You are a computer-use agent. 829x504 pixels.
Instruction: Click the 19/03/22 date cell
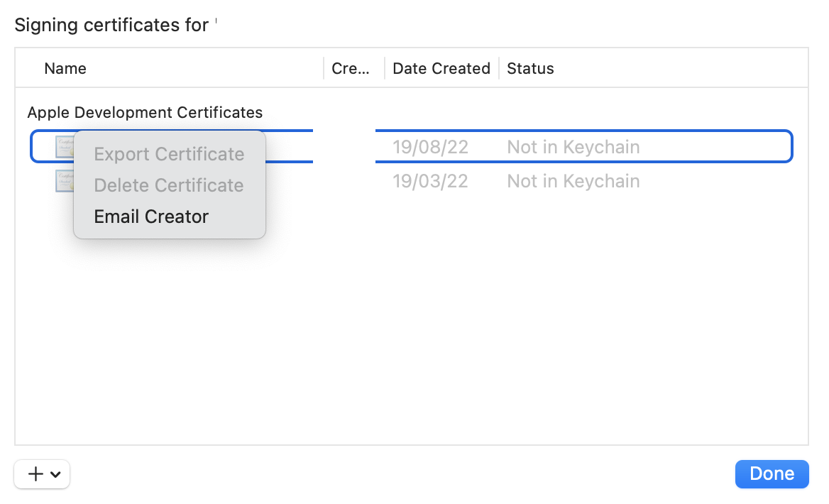430,181
